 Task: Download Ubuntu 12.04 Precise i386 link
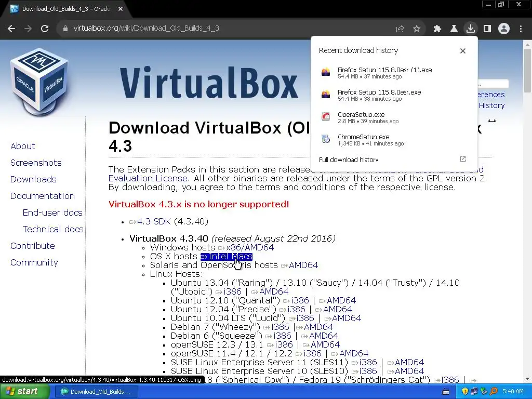click(x=292, y=310)
